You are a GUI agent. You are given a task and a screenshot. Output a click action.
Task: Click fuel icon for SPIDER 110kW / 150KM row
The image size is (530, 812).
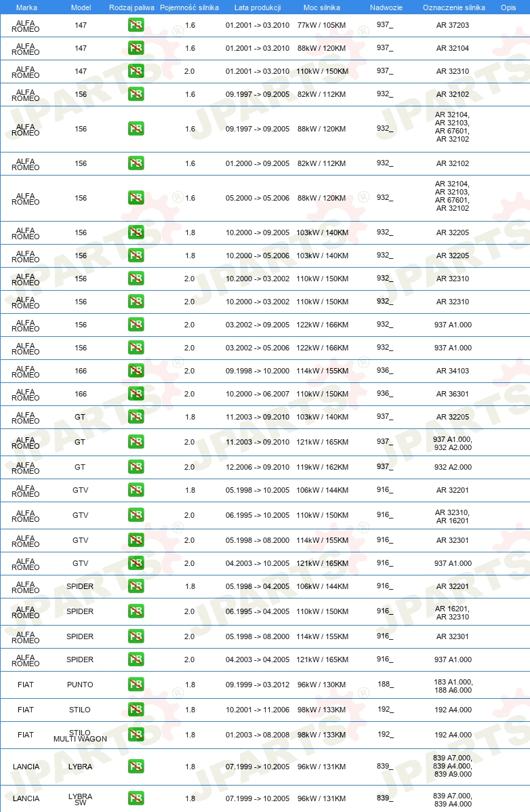pyautogui.click(x=136, y=611)
